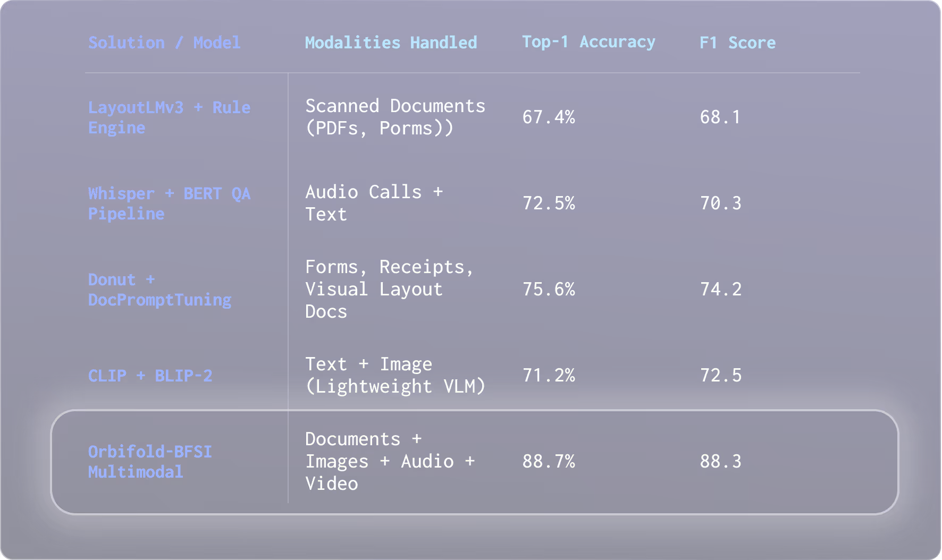Click 'Documents + Images + Audio + Video' cell

tap(390, 462)
